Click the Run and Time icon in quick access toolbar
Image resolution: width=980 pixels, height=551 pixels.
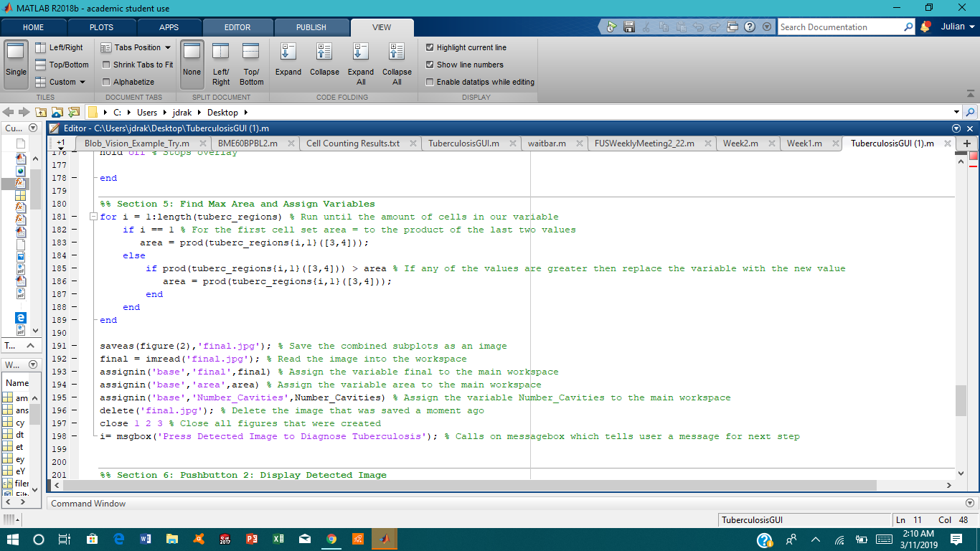tap(611, 27)
